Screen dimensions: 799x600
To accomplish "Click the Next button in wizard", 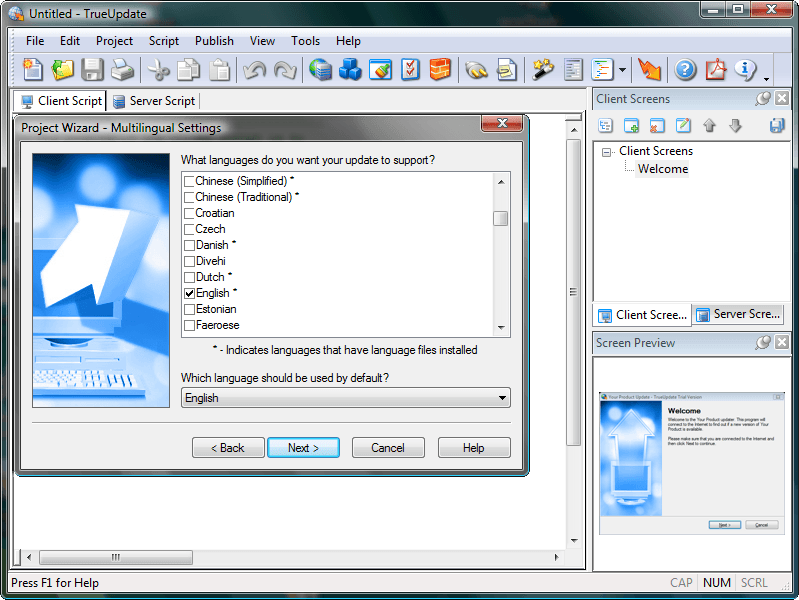I will tap(303, 448).
